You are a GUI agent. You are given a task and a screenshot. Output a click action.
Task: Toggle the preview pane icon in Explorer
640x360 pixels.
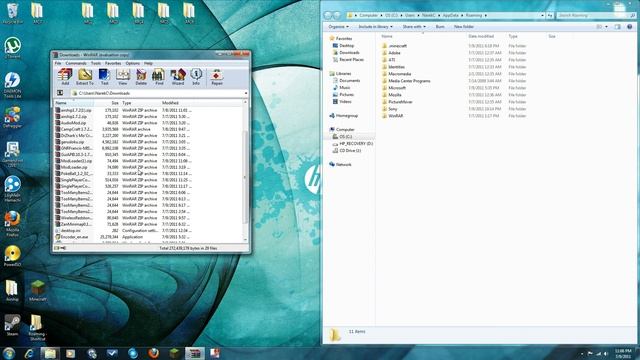618,27
